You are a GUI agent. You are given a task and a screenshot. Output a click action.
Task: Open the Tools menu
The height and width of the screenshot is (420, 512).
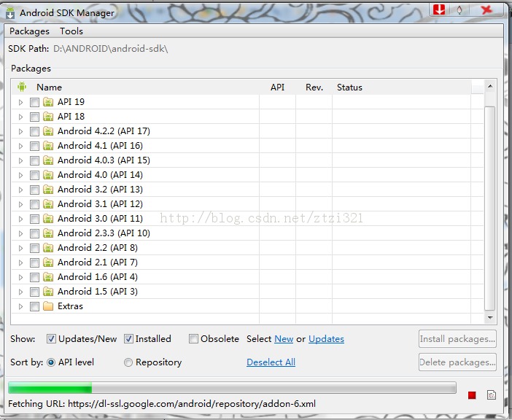tap(71, 31)
